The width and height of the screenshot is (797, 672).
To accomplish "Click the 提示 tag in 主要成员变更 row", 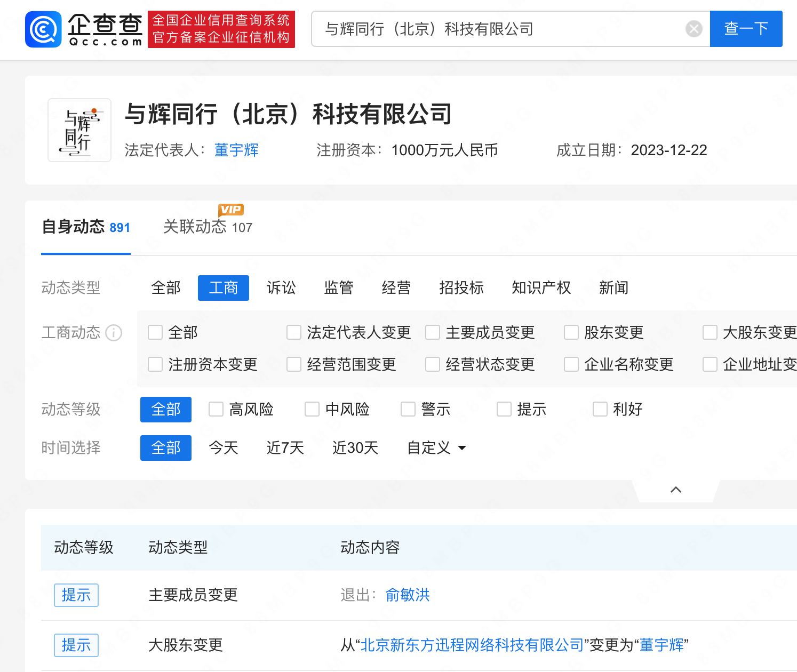I will click(x=76, y=595).
